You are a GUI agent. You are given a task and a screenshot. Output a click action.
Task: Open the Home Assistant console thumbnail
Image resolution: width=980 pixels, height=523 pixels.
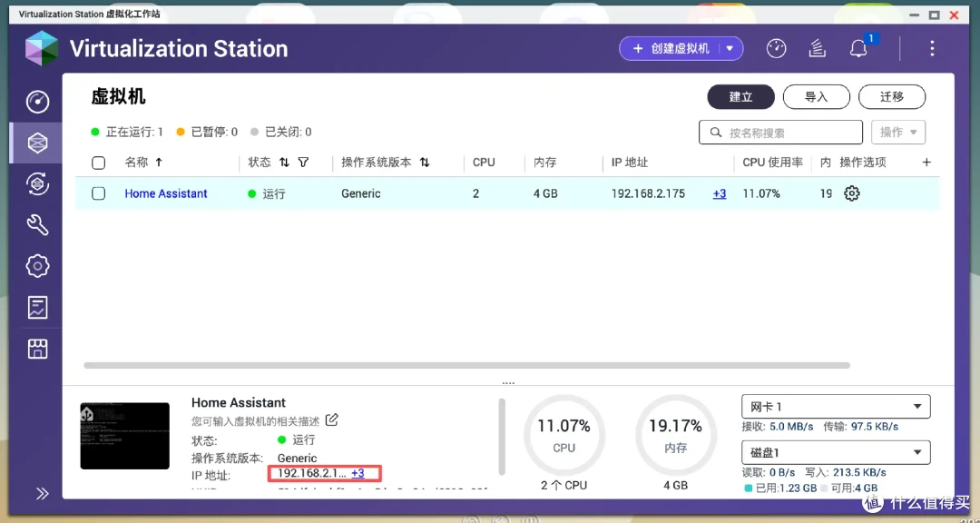125,436
